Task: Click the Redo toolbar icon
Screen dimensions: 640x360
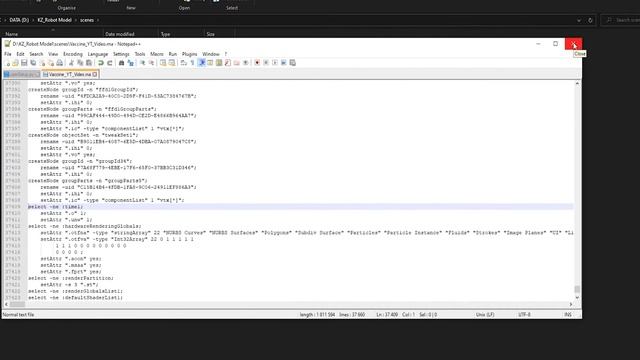Action: pyautogui.click(x=109, y=63)
